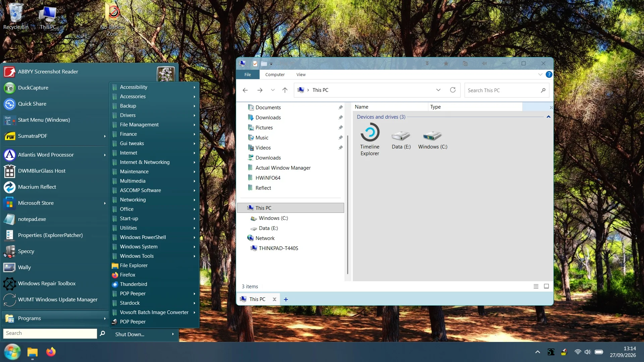644x362 pixels.
Task: Open File Explorer from the taskbar
Action: tap(32, 352)
